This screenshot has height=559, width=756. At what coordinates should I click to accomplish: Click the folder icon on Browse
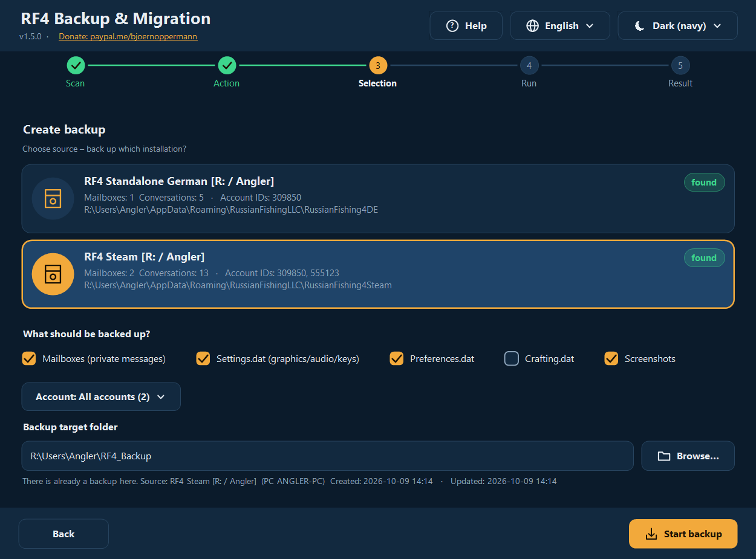tap(664, 456)
